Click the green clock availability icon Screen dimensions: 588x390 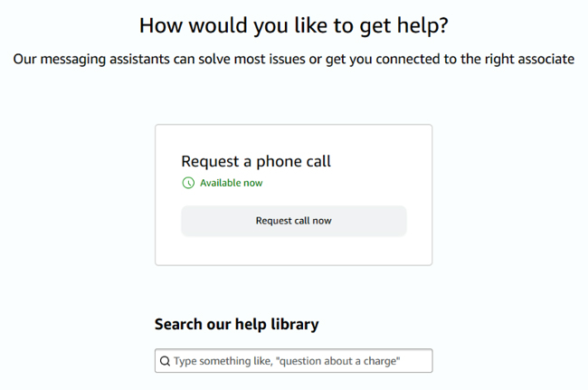tap(188, 183)
